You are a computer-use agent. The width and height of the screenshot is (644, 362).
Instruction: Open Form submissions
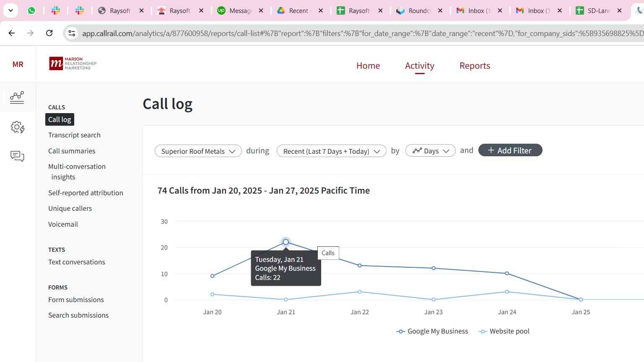click(76, 300)
